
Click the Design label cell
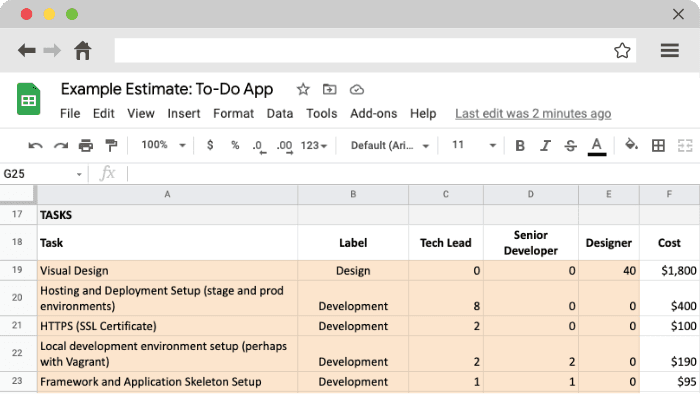pos(353,271)
